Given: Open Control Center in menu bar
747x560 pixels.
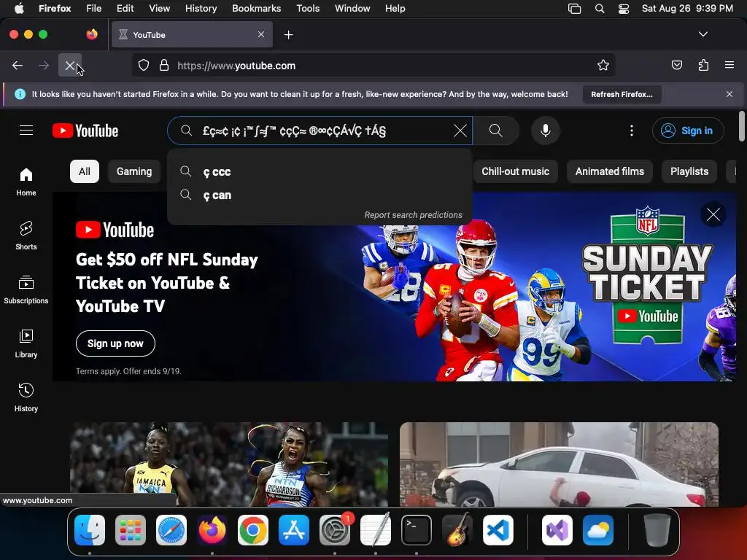Looking at the screenshot, I should [x=624, y=8].
